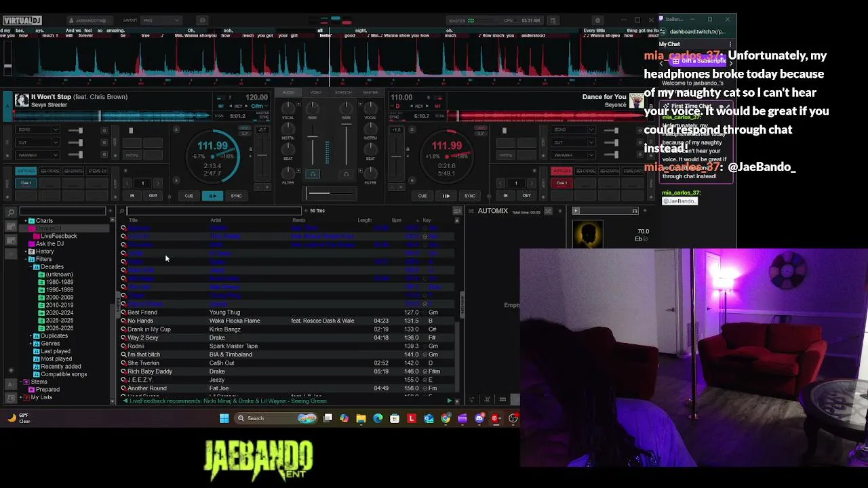Click the Dance for You album art

click(637, 101)
